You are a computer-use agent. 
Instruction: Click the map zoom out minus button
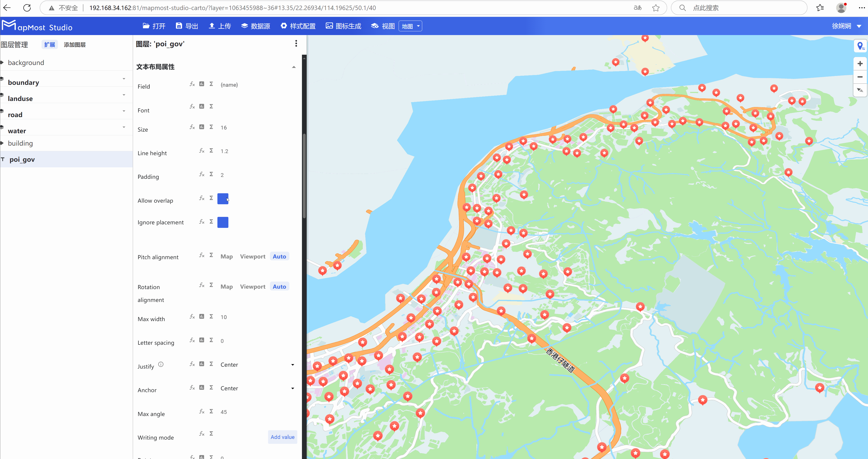click(860, 77)
